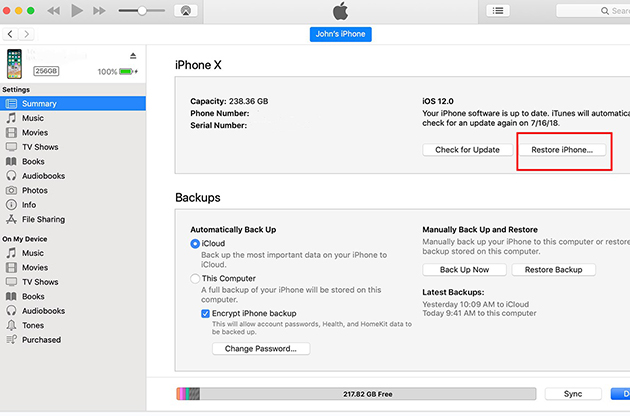Viewport: 630px width, 416px height.
Task: Click the 256GB capacity badge
Action: (46, 71)
